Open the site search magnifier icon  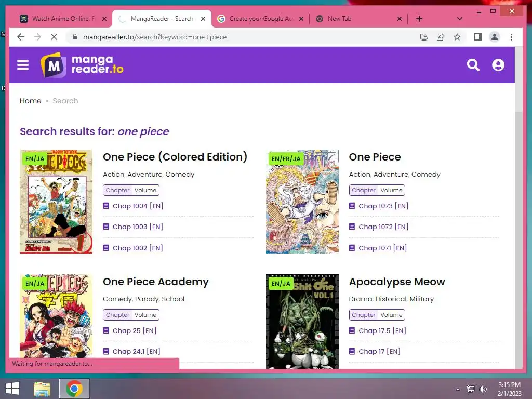coord(473,65)
